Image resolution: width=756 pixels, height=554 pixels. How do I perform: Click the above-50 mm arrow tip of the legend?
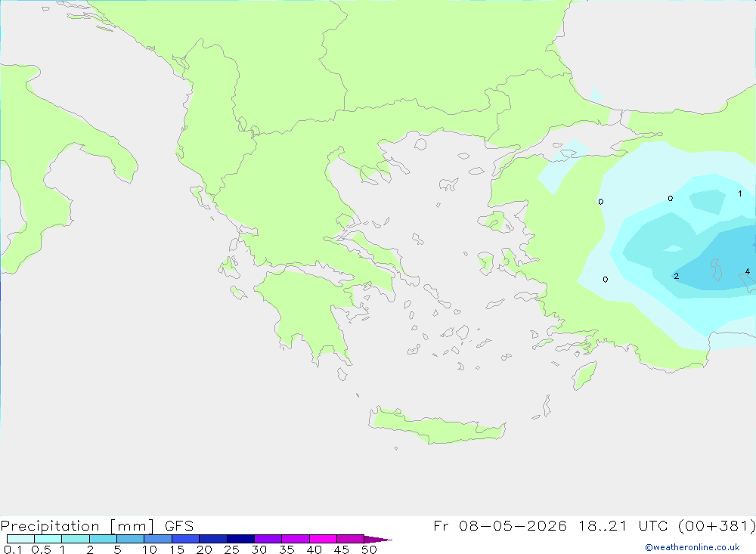(378, 540)
